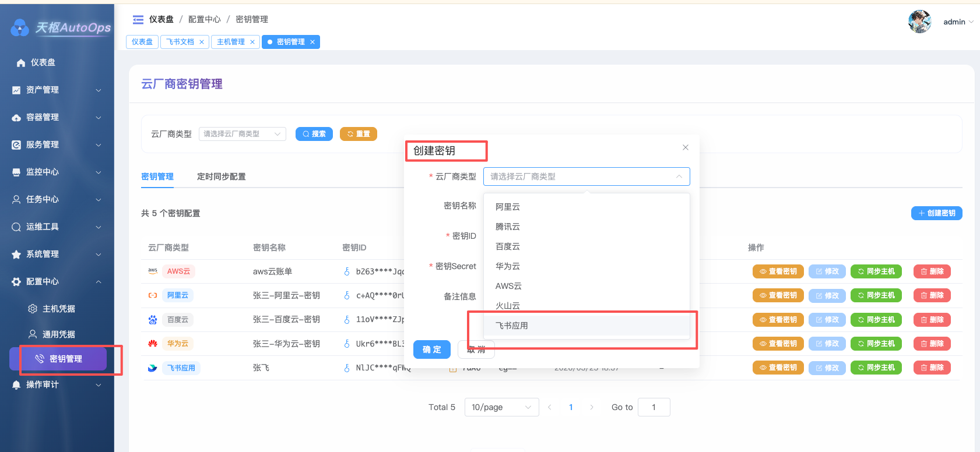Open the 10/page size dropdown
Viewport: 980px width, 452px height.
tap(501, 407)
